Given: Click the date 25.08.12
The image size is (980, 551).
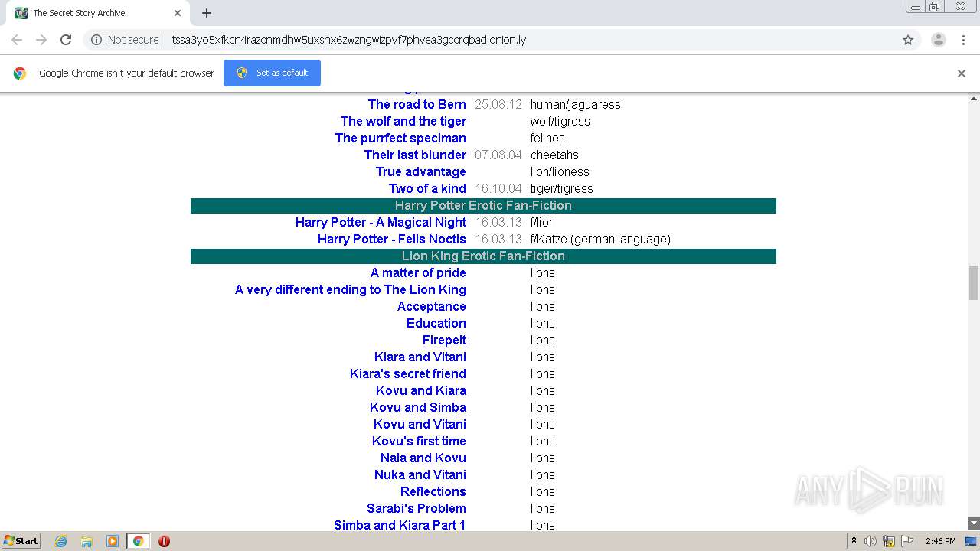Looking at the screenshot, I should [x=498, y=104].
